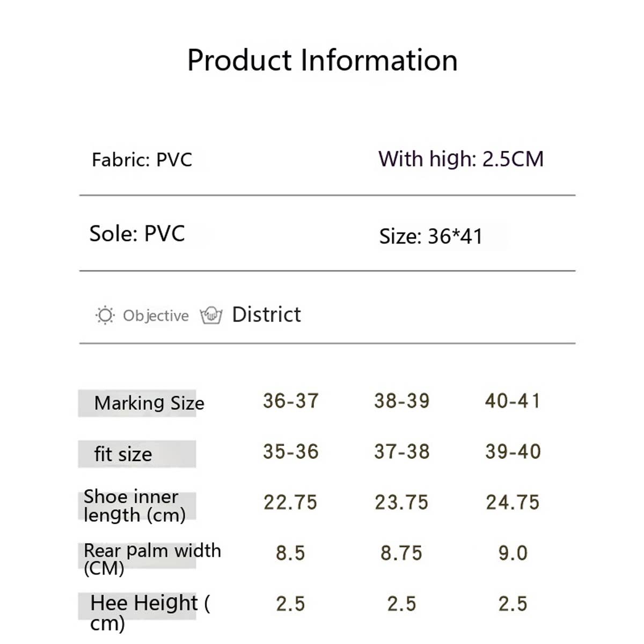
Task: Click the Product Information heading
Action: click(322, 60)
